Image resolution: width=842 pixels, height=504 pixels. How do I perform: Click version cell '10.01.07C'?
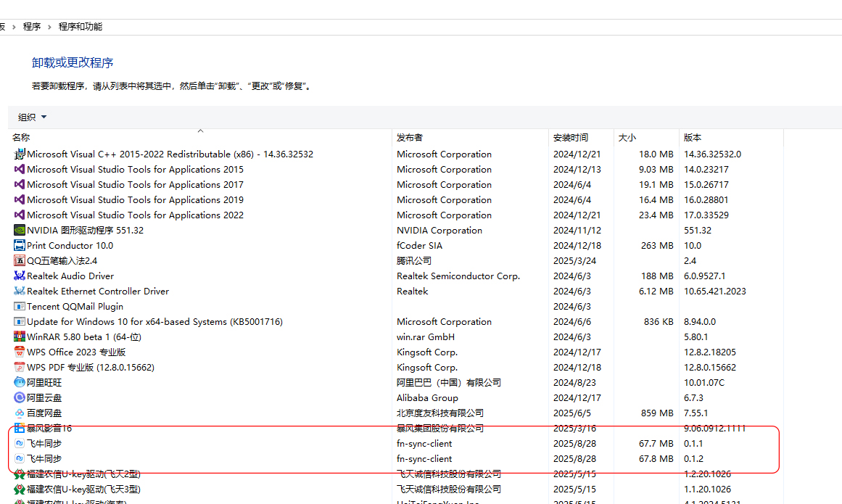pyautogui.click(x=704, y=383)
